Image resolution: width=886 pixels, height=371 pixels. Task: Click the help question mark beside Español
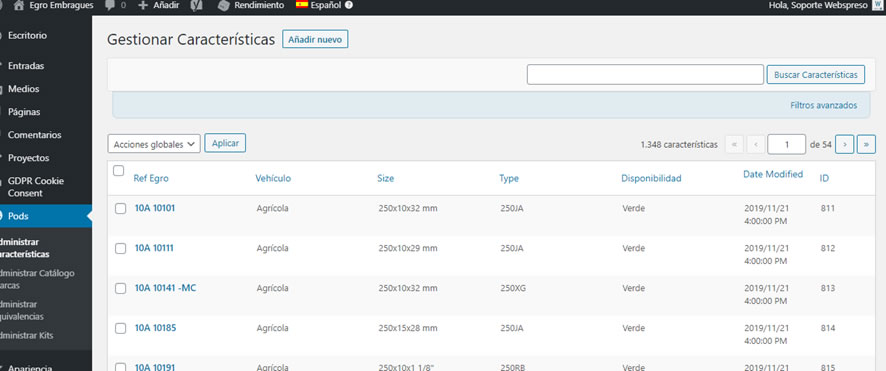pos(349,6)
